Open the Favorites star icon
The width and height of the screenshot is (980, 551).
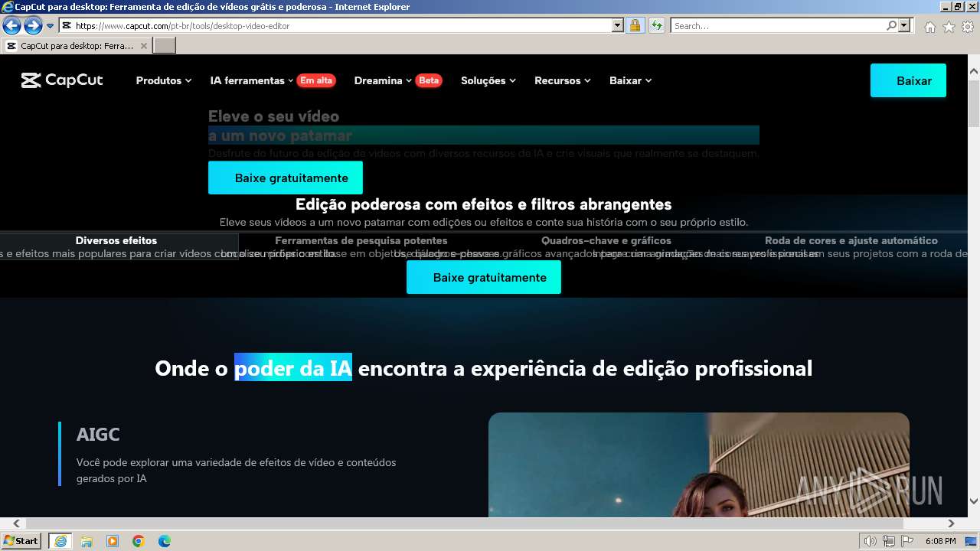949,27
